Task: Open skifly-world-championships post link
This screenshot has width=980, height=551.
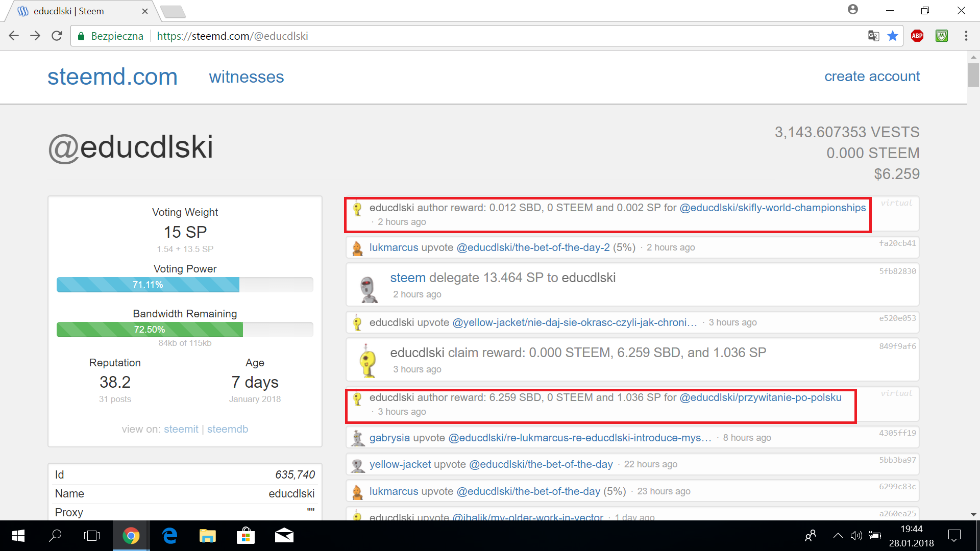Action: (x=773, y=208)
